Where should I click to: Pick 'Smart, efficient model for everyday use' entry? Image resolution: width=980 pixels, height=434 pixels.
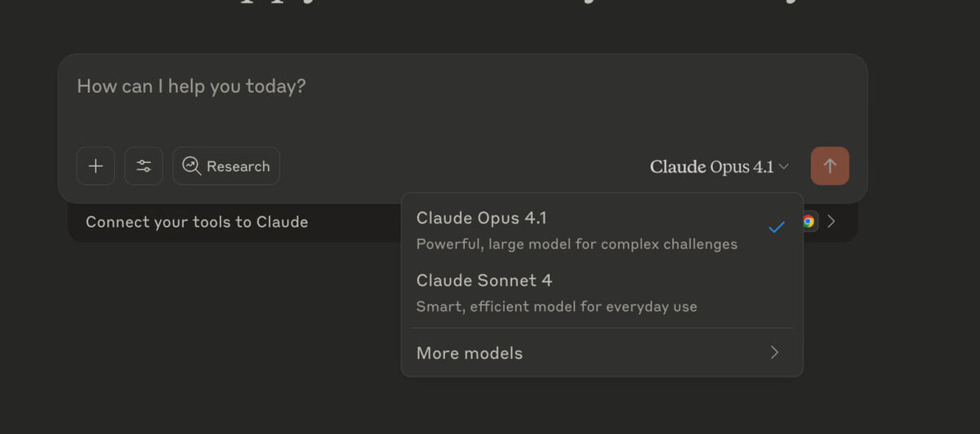click(x=556, y=307)
